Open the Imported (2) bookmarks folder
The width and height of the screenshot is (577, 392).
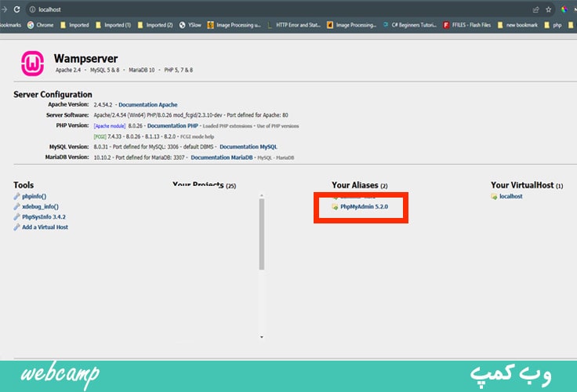tap(155, 25)
